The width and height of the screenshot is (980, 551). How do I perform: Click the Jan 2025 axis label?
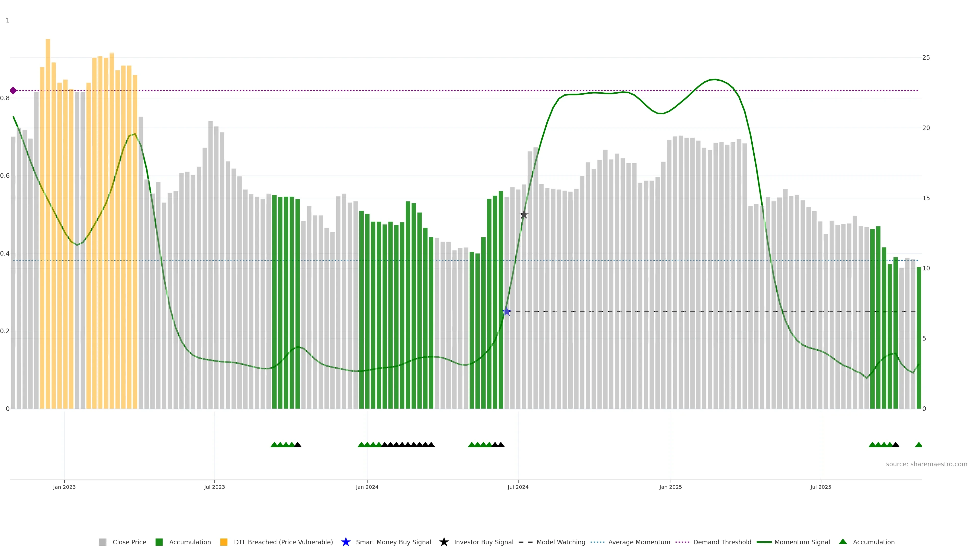point(670,487)
